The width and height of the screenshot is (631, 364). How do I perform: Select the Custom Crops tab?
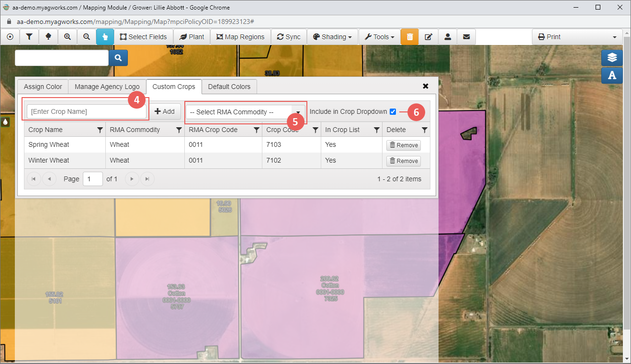pos(174,87)
